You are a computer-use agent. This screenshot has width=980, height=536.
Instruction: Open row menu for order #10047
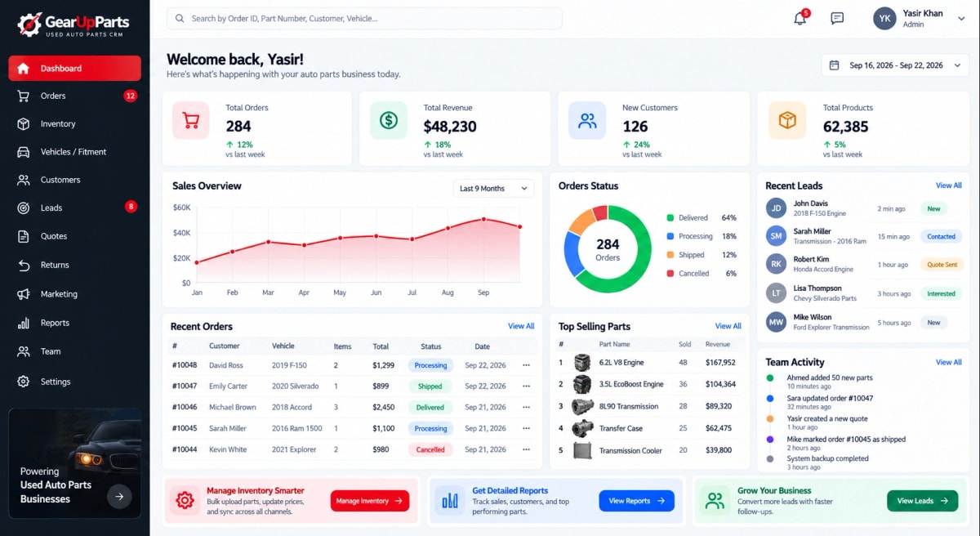pyautogui.click(x=526, y=386)
